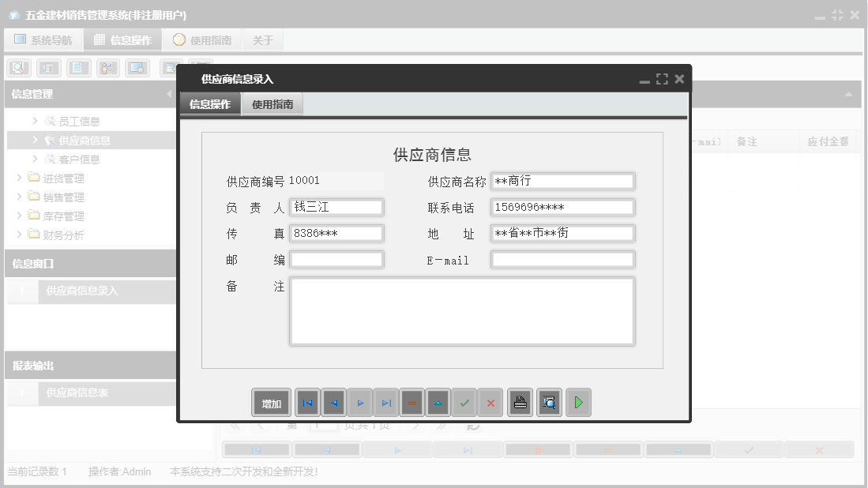Click the prior record arrow icon
Screen dimensions: 868x488
click(333, 402)
